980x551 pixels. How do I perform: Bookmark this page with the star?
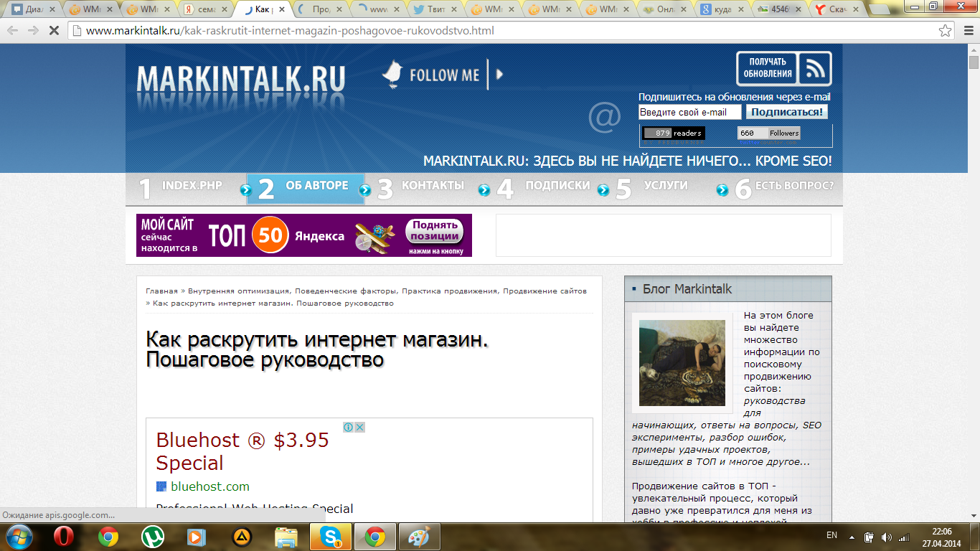click(946, 31)
